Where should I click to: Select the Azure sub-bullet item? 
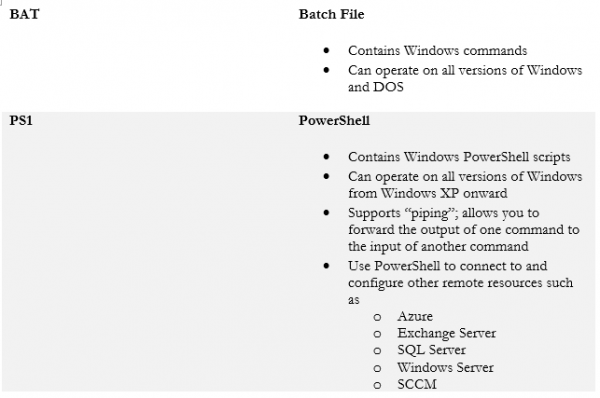[x=415, y=316]
